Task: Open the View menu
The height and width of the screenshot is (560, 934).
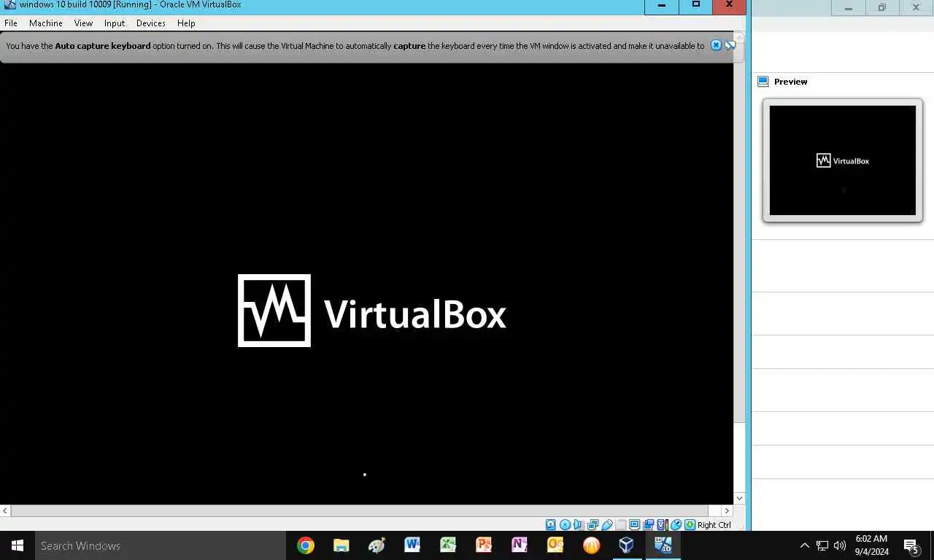Action: (x=83, y=23)
